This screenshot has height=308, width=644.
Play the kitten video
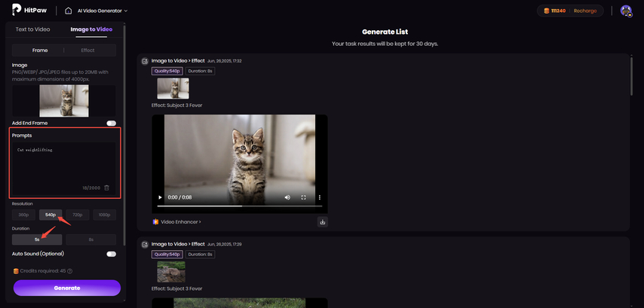pyautogui.click(x=160, y=197)
